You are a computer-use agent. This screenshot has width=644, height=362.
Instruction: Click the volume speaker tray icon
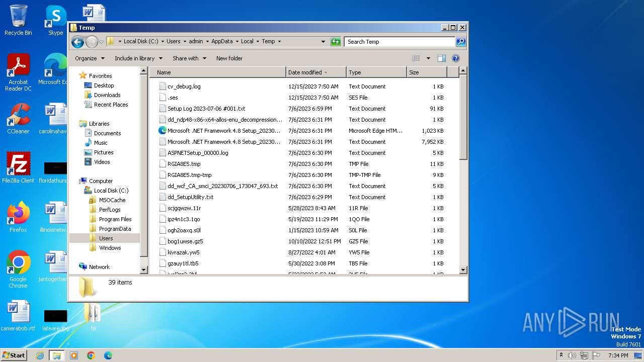click(572, 355)
